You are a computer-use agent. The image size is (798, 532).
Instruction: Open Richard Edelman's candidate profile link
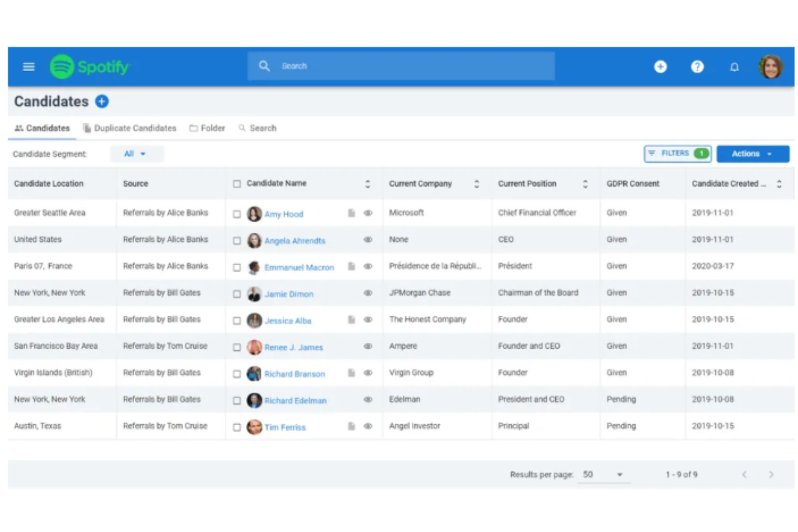tap(295, 401)
